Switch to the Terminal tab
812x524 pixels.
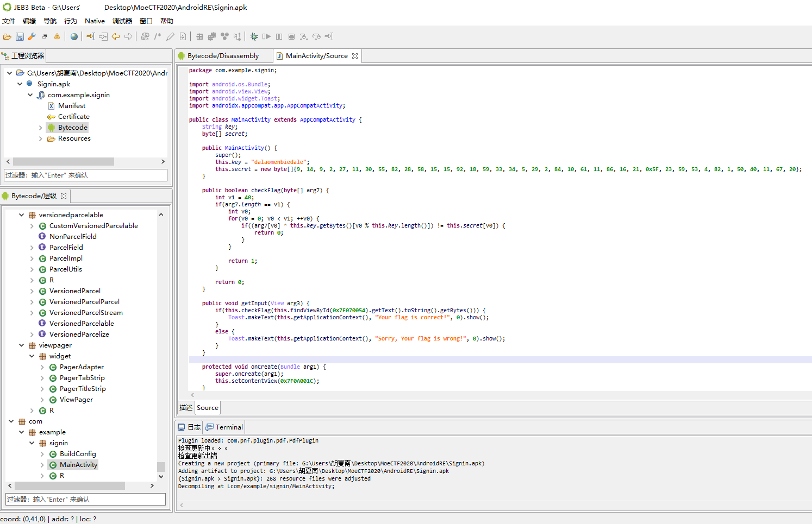click(229, 427)
